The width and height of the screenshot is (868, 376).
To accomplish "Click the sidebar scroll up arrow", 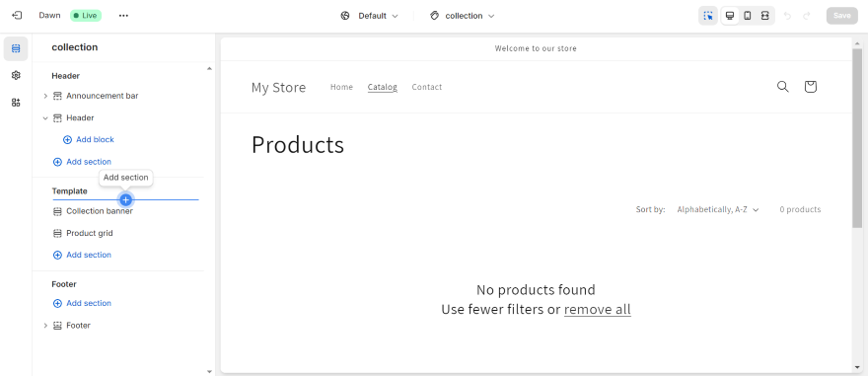I will click(x=209, y=69).
